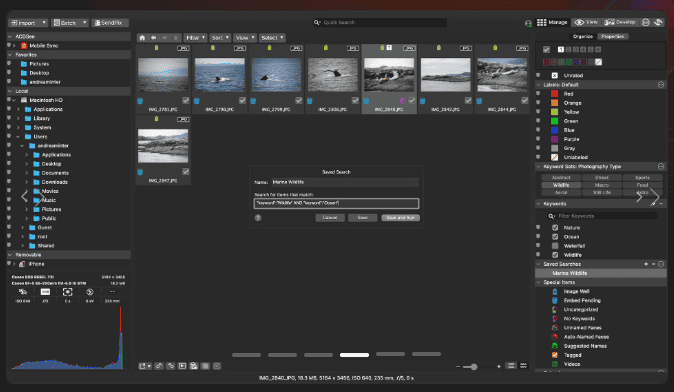Switch to View mode
The height and width of the screenshot is (392, 674).
coord(587,22)
